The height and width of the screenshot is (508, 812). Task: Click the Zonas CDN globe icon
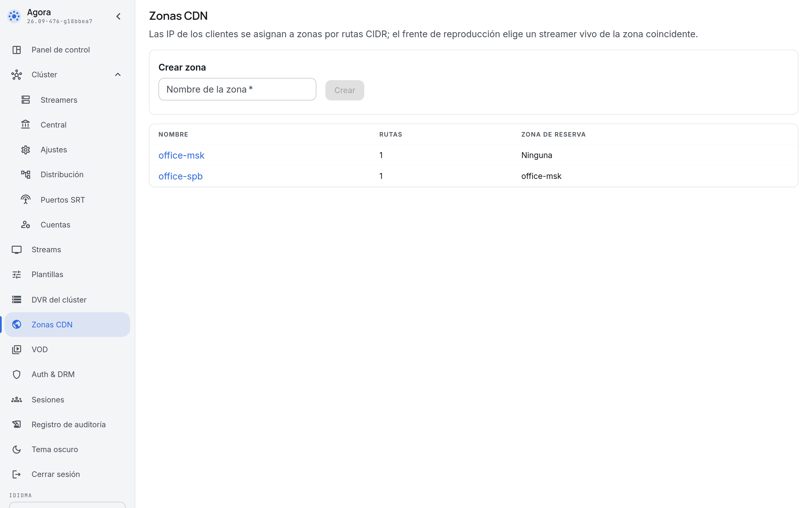(x=16, y=324)
